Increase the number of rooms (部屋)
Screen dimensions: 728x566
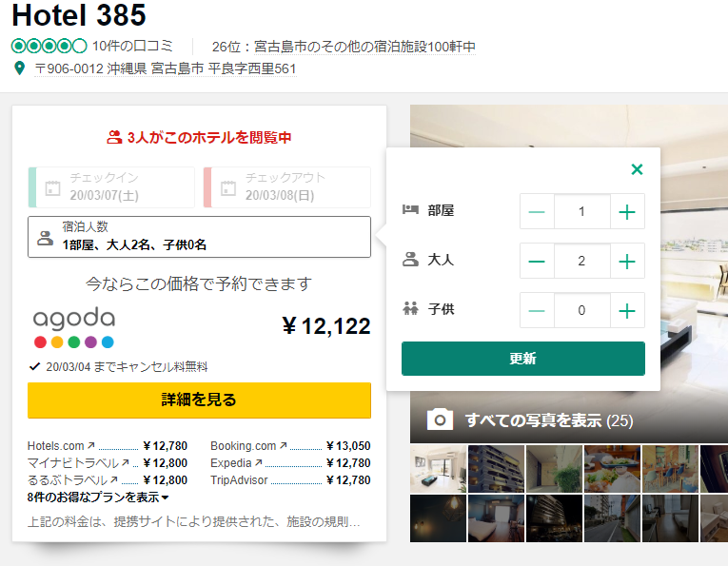click(627, 211)
